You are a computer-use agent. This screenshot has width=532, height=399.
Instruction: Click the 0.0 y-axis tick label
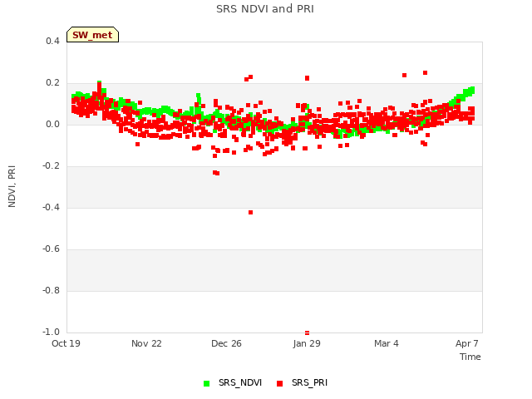52,124
